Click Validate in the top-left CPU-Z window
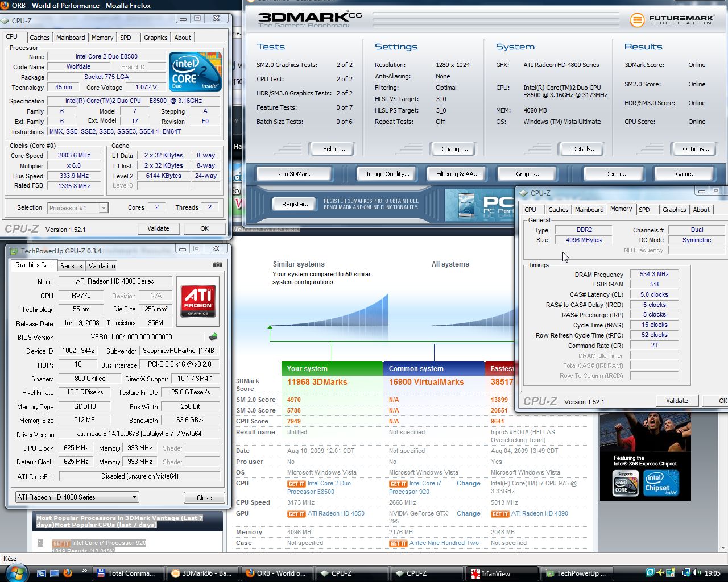The width and height of the screenshot is (728, 582). (x=158, y=228)
